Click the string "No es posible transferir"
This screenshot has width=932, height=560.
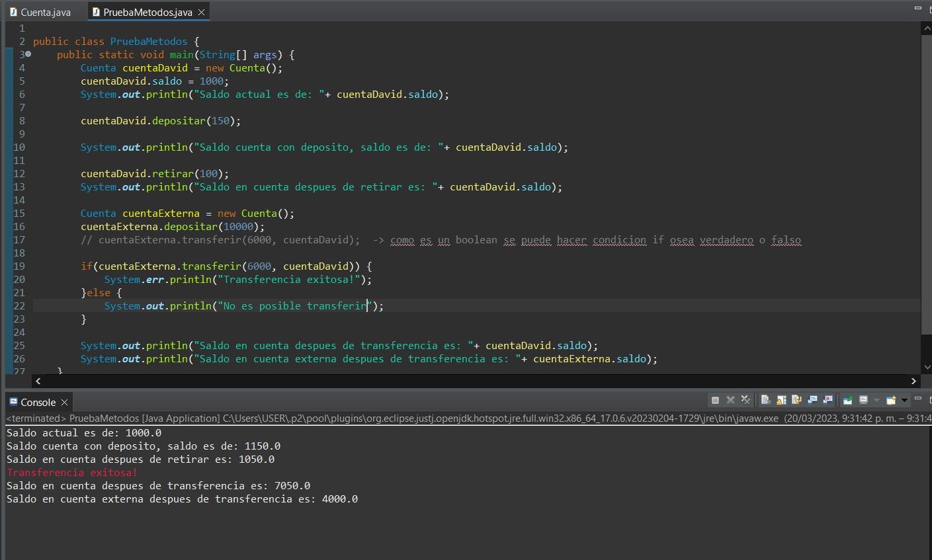294,305
